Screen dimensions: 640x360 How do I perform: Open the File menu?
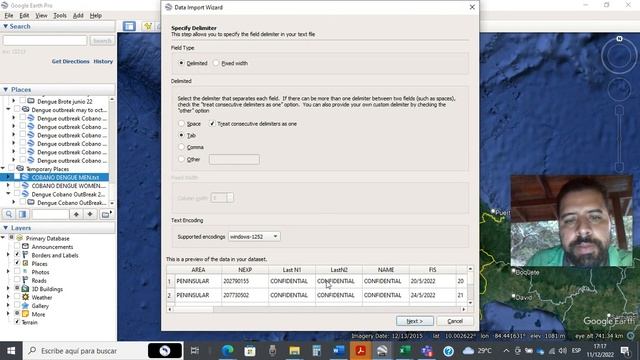[x=9, y=16]
